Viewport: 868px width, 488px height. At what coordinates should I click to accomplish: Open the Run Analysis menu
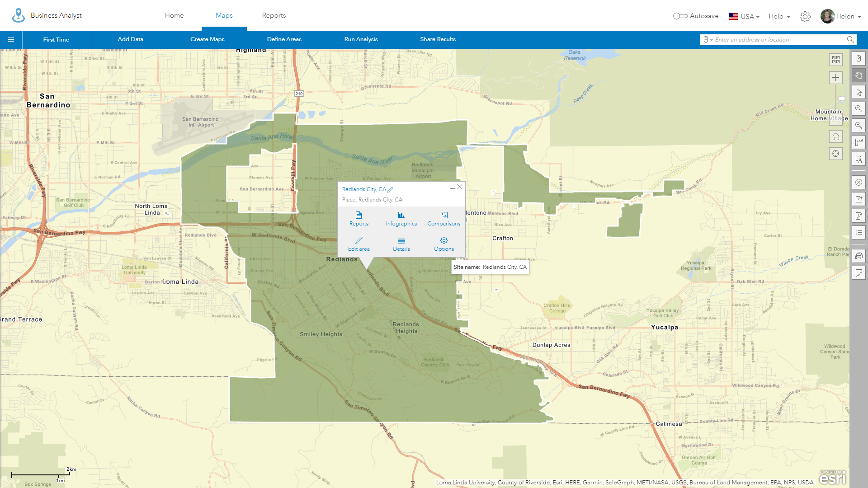point(361,39)
